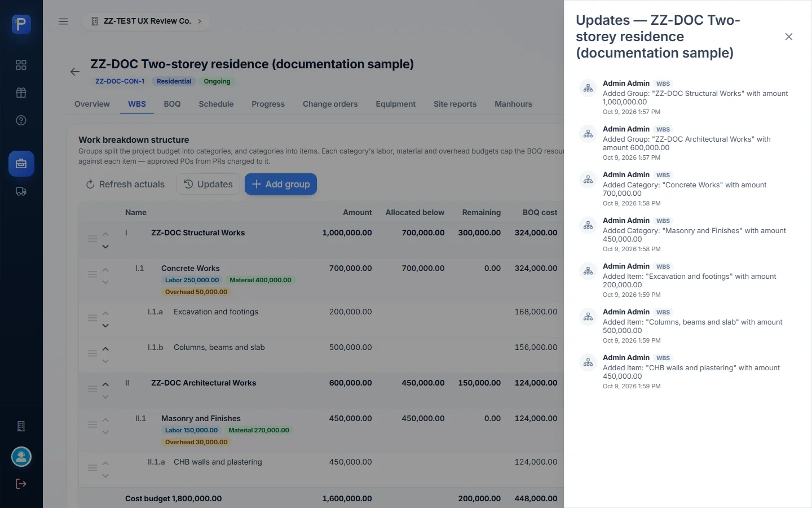Image resolution: width=812 pixels, height=508 pixels.
Task: Open the dashboard grid icon in sidebar
Action: click(21, 65)
